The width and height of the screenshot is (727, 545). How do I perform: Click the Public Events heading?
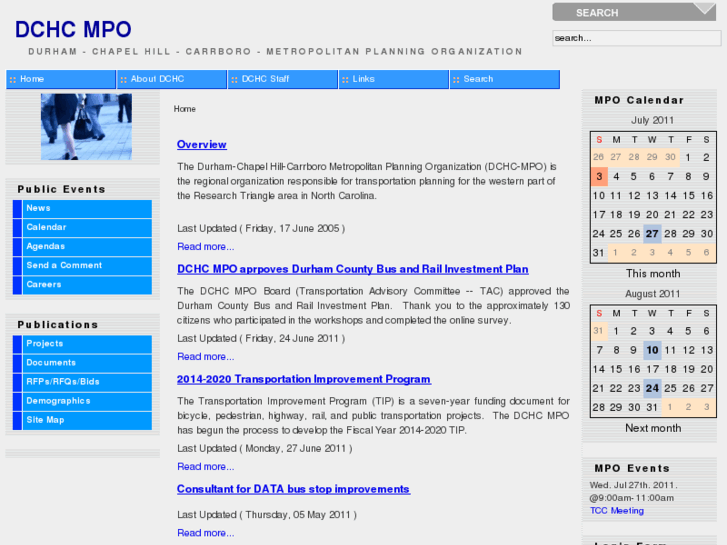(62, 189)
